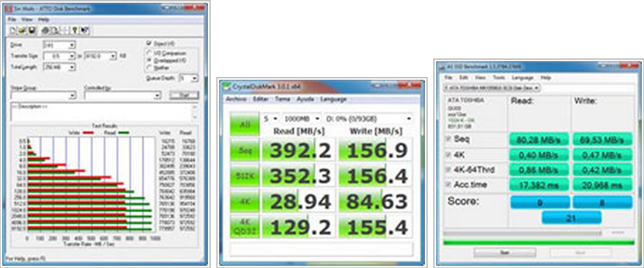
Task: Toggle the Acc.time checkbox in AS SSD
Action: click(449, 185)
